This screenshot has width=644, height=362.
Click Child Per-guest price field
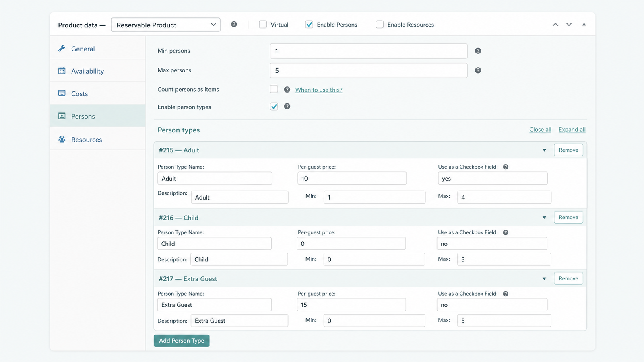point(351,243)
